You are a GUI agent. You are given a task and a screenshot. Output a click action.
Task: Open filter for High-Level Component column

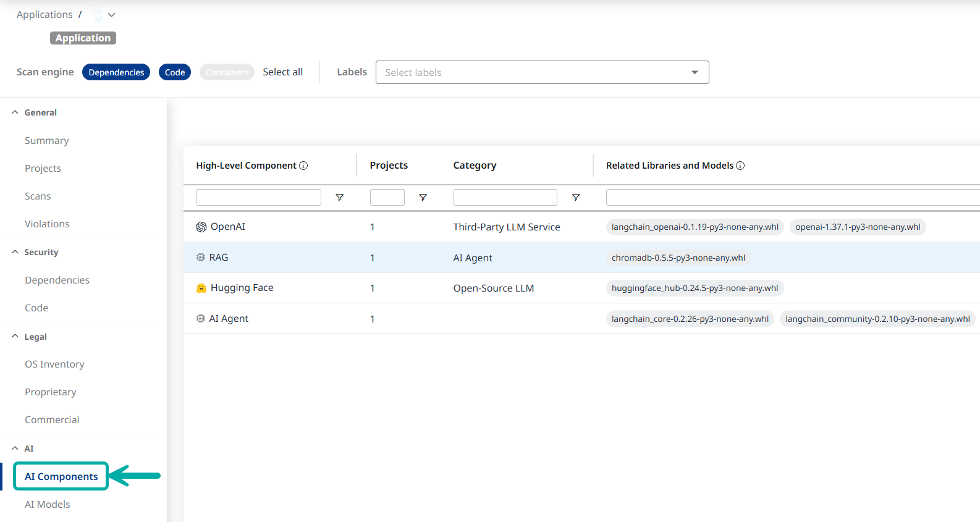(339, 198)
